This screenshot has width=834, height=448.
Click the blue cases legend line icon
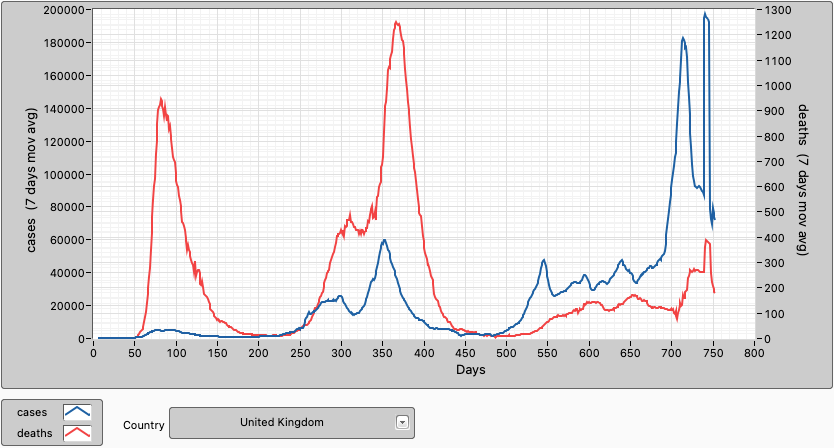tap(77, 412)
